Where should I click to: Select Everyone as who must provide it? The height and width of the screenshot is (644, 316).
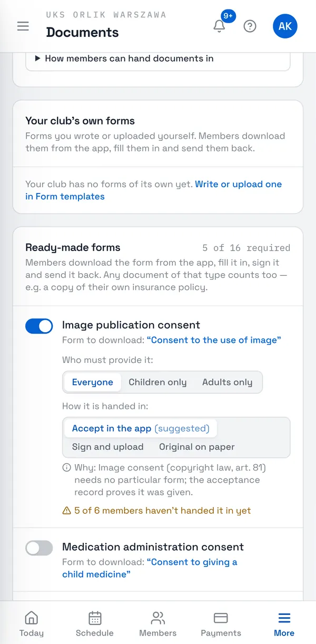(x=93, y=382)
